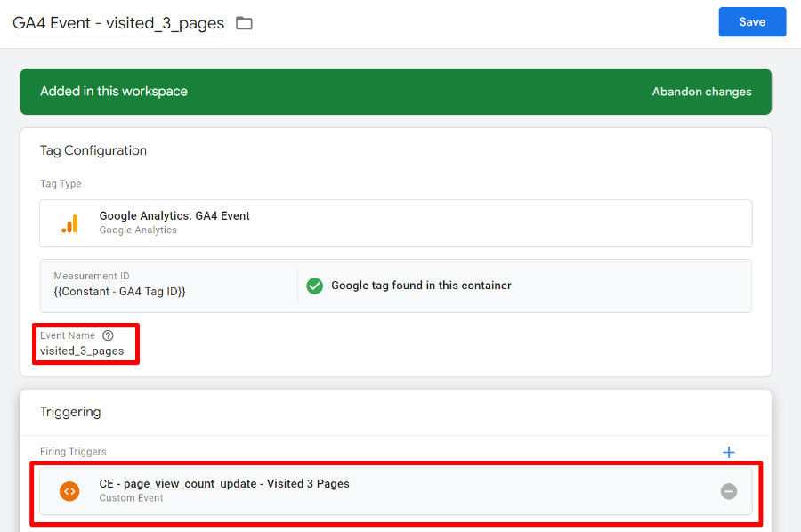Click the Firing Triggers label
Image resolution: width=801 pixels, height=532 pixels.
pos(73,452)
